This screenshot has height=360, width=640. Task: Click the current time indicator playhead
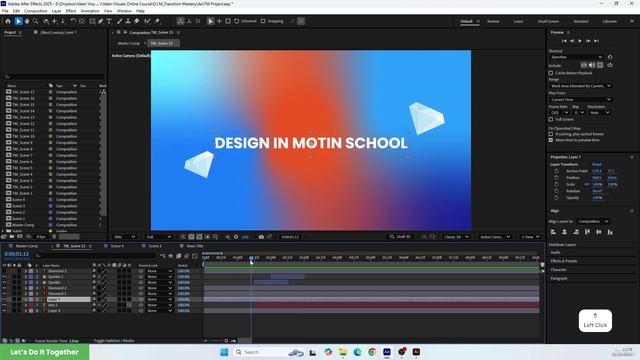click(251, 258)
